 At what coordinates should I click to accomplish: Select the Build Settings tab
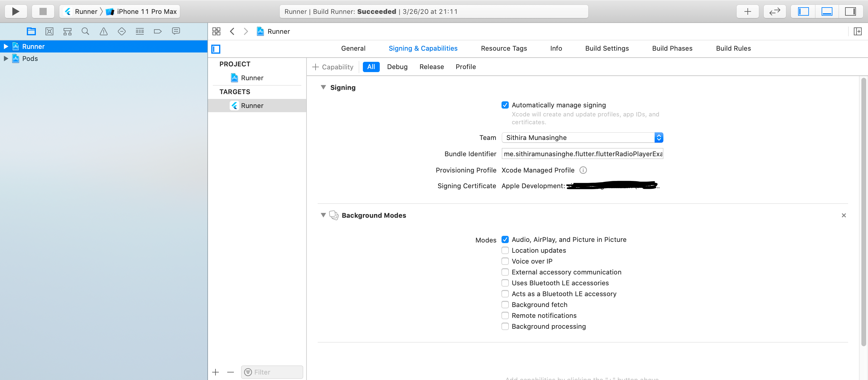click(607, 48)
